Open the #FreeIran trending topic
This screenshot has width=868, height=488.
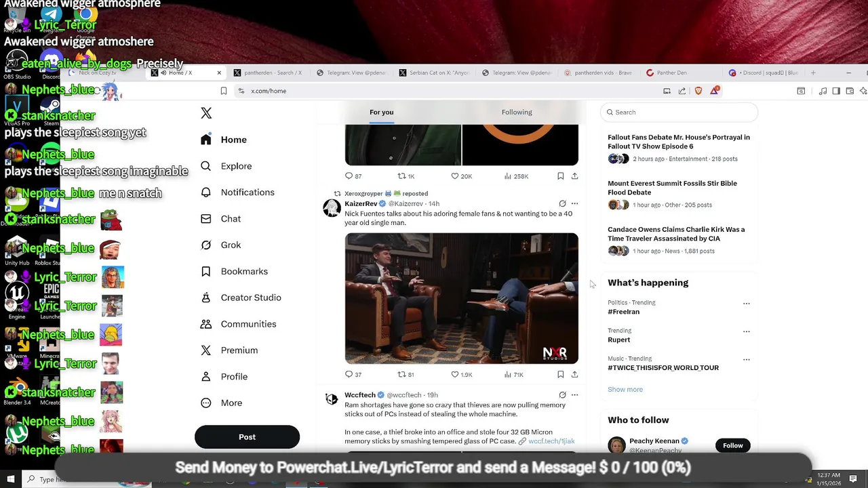point(623,312)
